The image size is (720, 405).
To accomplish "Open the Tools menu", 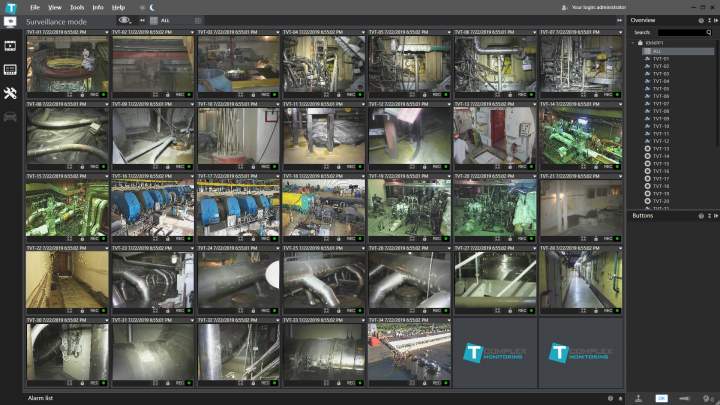I will pos(77,7).
